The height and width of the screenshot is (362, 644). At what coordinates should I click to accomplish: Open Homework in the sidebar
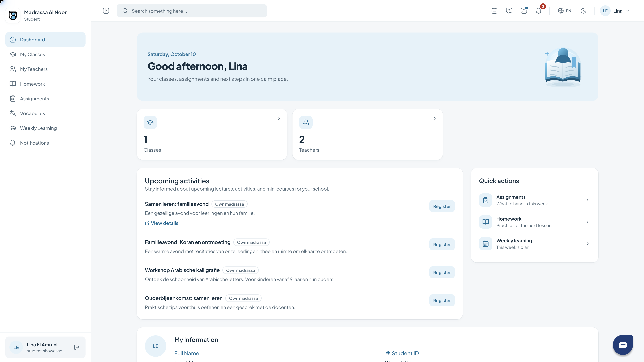coord(45,84)
